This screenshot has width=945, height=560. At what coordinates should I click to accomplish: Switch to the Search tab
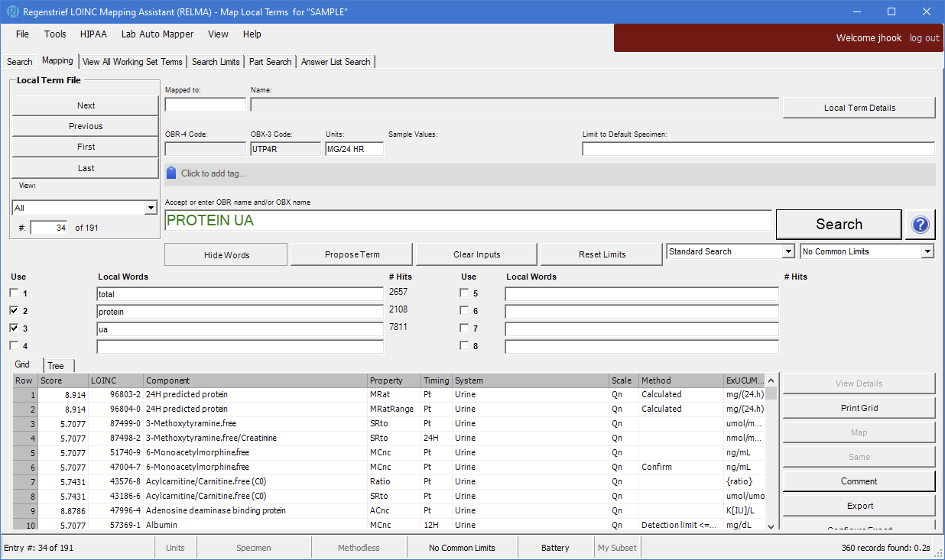(20, 62)
